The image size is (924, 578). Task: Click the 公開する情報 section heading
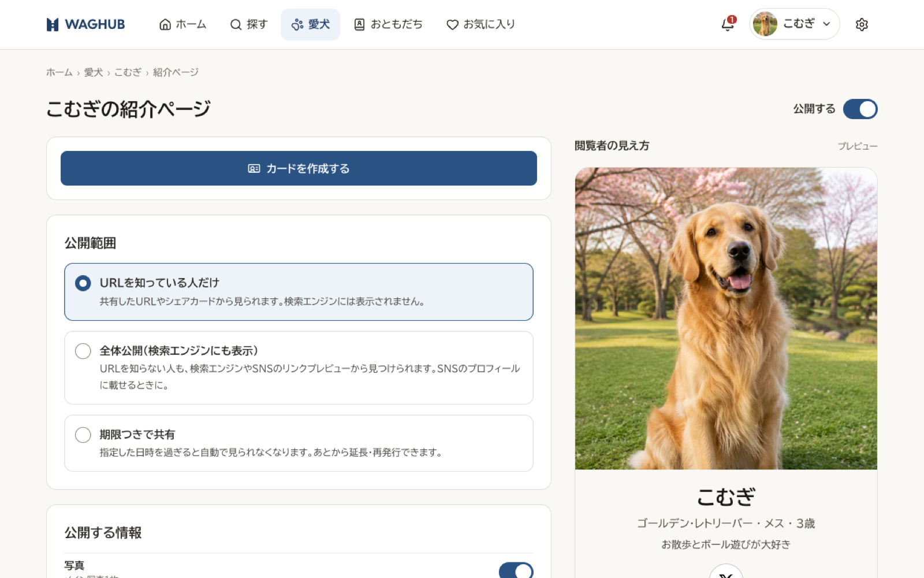103,533
